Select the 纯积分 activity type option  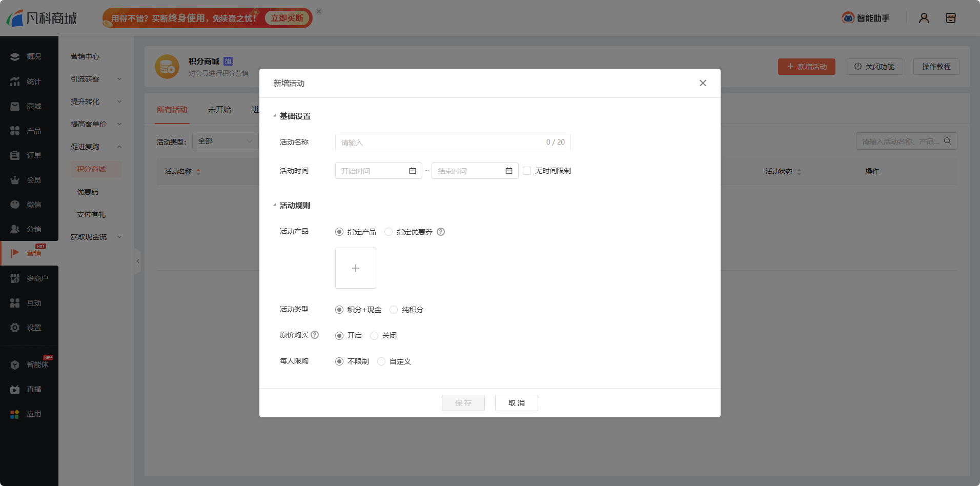pos(394,310)
